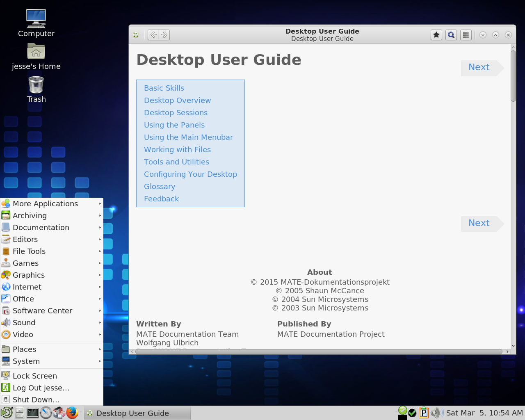Expand the Archiving submenu
525x420 pixels.
[52, 215]
